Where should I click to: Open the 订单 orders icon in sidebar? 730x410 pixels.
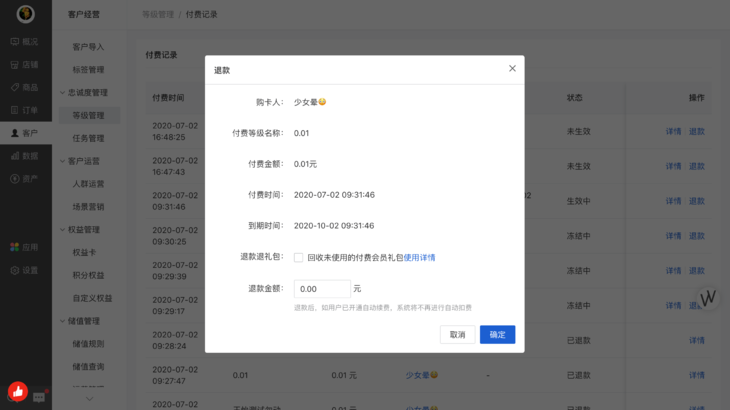click(x=15, y=110)
